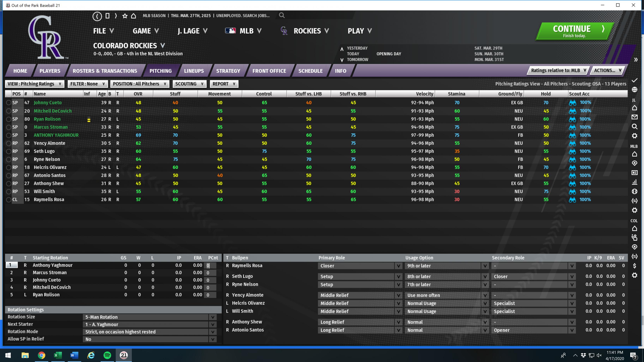
Task: Click the globe icon in right sidebar
Action: click(634, 89)
